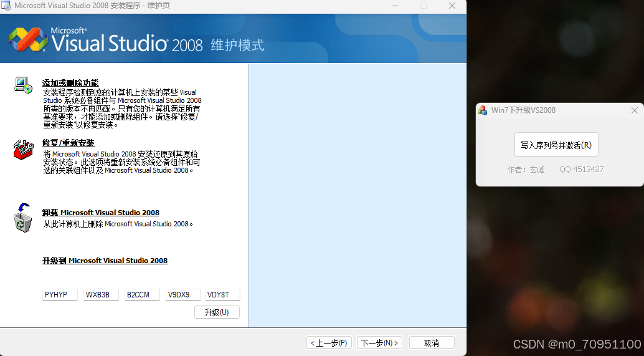Image resolution: width=644 pixels, height=356 pixels.
Task: Click 升级到 Microsoft Visual Studio 2008 link
Action: tap(105, 261)
